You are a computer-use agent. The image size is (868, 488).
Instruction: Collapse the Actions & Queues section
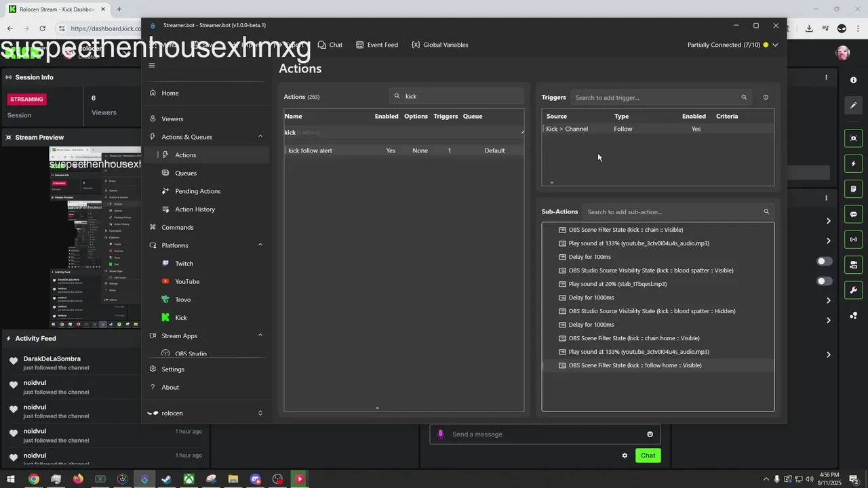click(x=260, y=137)
